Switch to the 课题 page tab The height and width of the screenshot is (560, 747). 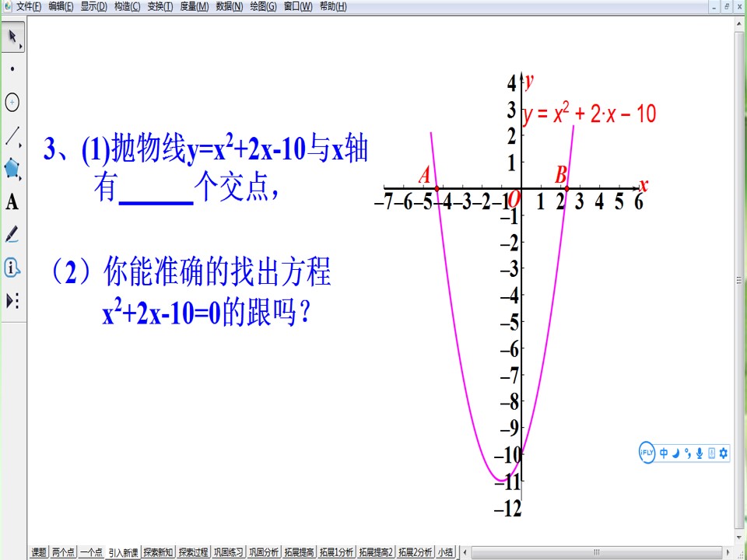click(x=39, y=552)
